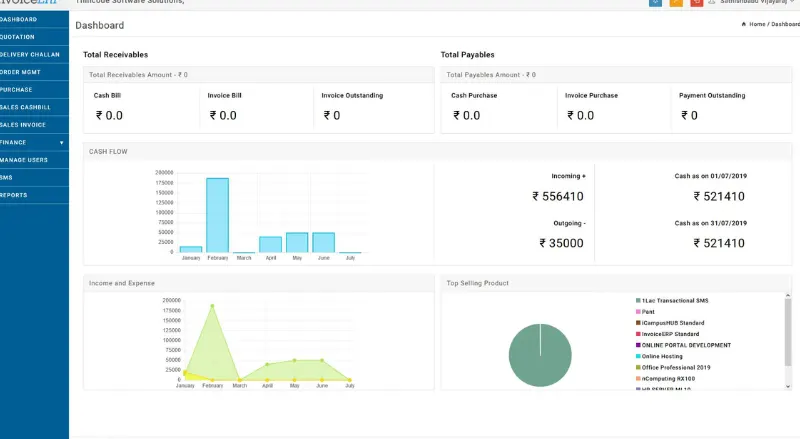Click the Total Receivables Amount header
This screenshot has width=800, height=439.
click(138, 75)
